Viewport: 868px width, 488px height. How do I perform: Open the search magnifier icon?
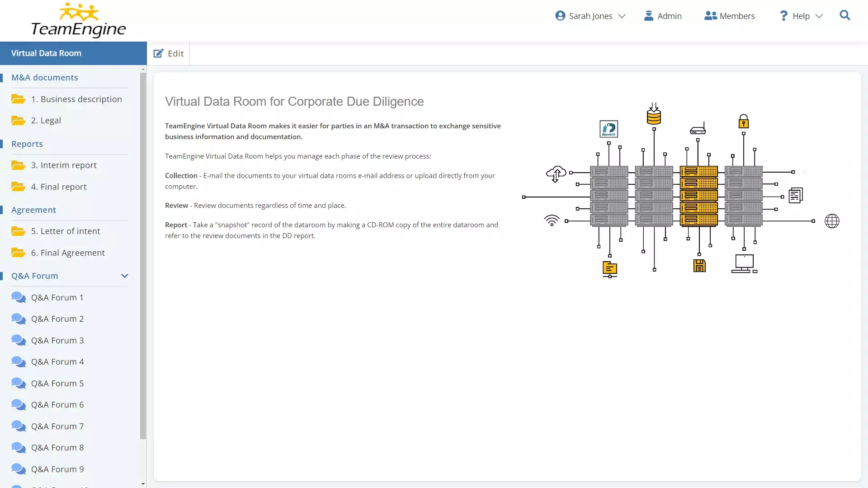844,15
